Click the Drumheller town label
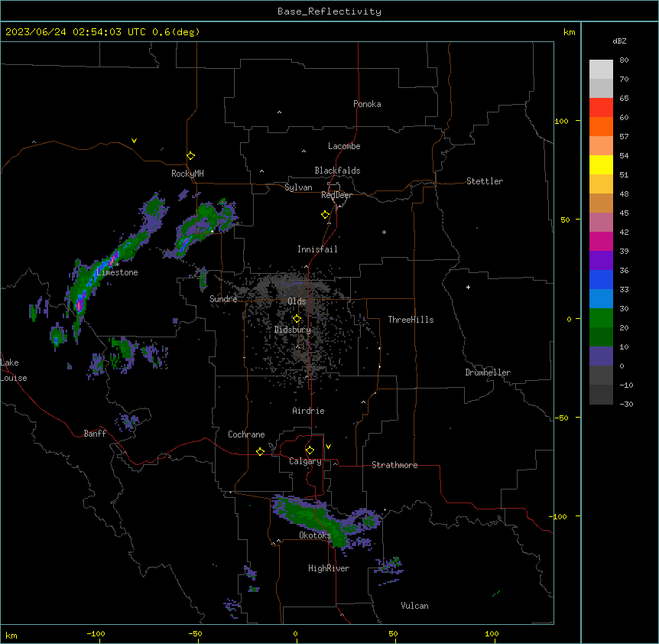 [488, 372]
